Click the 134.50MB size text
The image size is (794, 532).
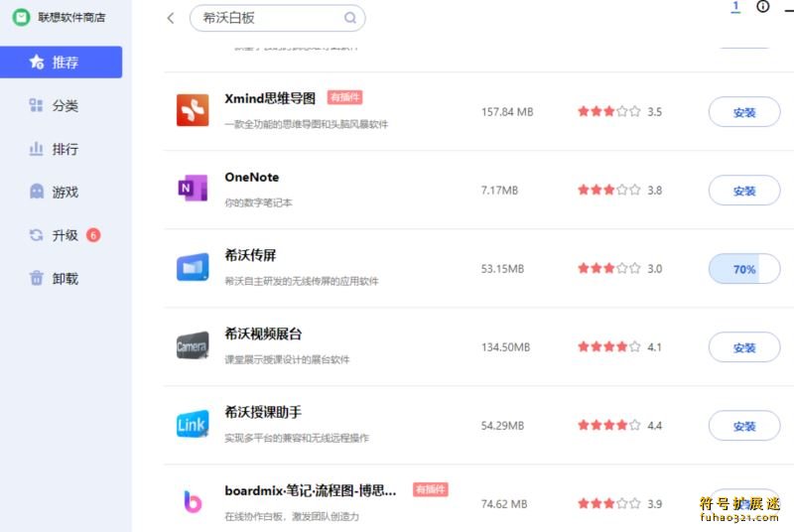(505, 347)
